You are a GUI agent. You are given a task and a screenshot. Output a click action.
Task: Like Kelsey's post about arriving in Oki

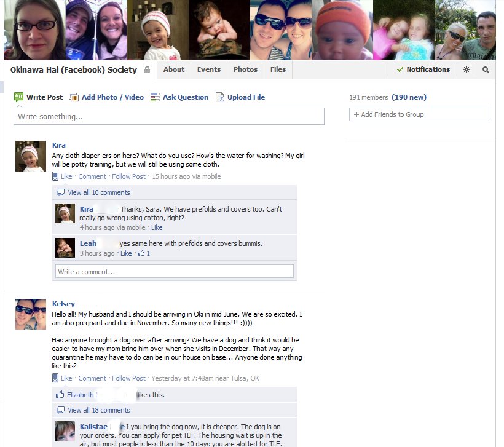(66, 378)
